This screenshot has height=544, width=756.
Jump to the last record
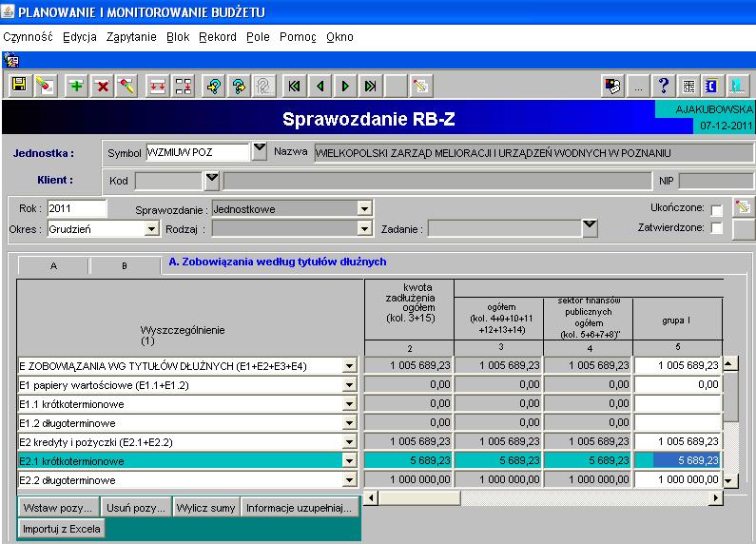coord(370,86)
